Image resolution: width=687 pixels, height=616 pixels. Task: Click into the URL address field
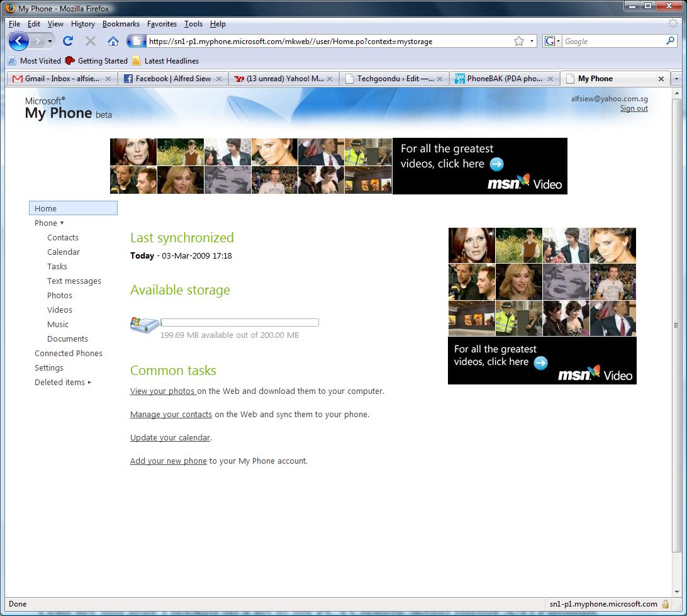[x=328, y=41]
